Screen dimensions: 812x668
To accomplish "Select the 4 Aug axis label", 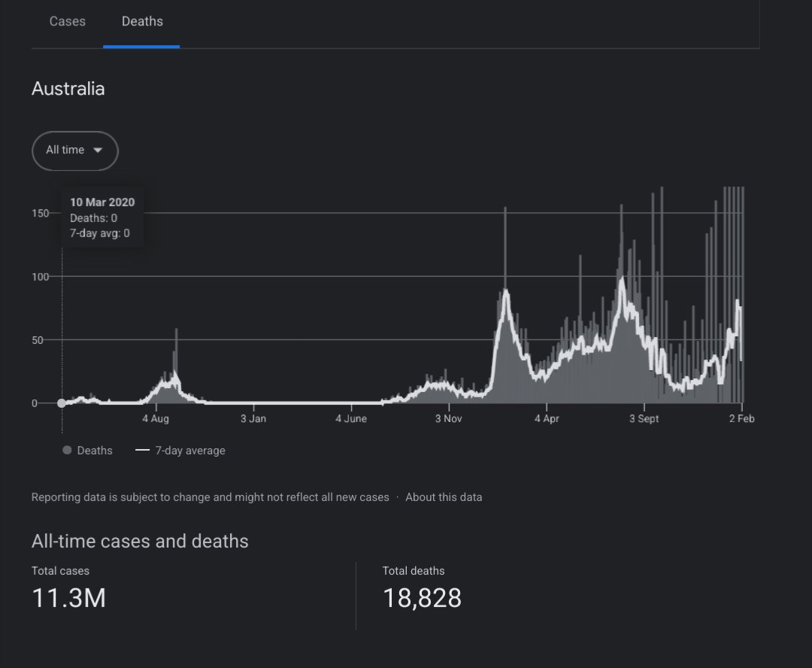I will tap(156, 418).
